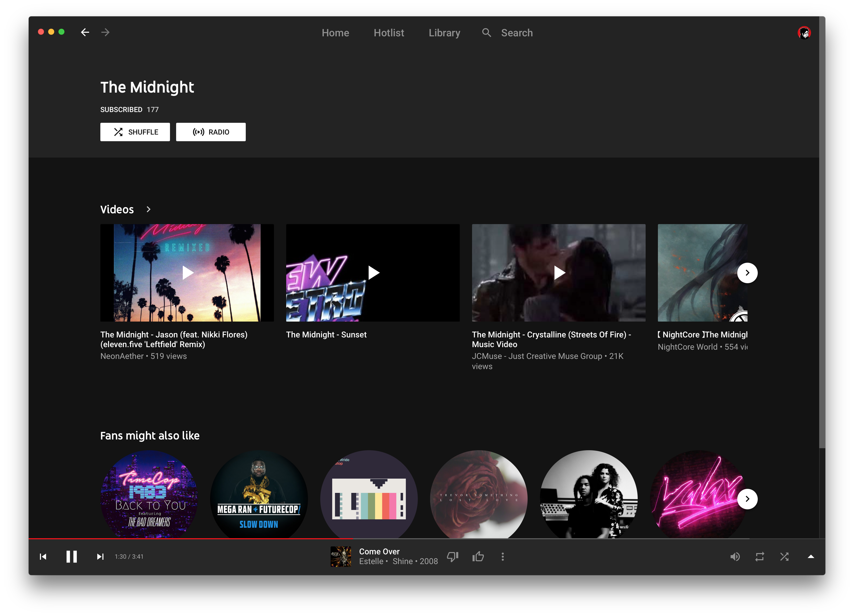Click the SHUFFLE button

[135, 132]
